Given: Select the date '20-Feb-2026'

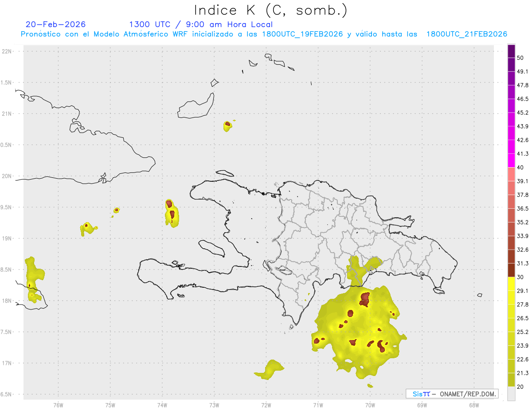Looking at the screenshot, I should (56, 24).
